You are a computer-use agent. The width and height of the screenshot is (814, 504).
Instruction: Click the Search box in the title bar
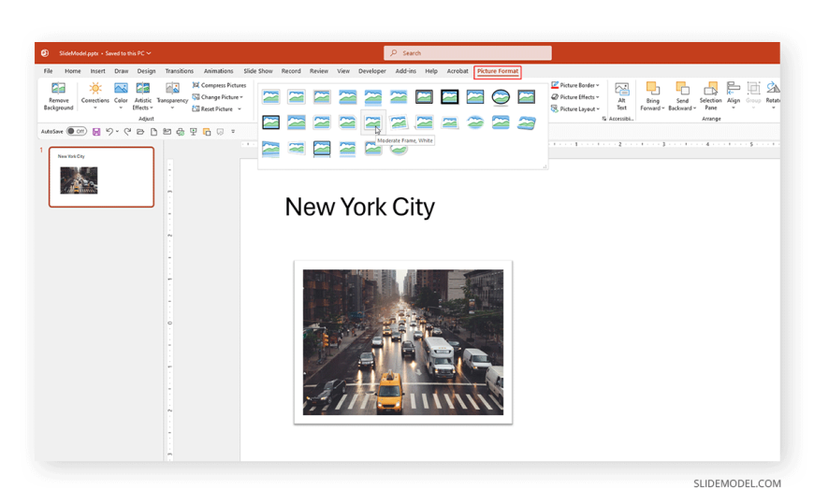click(468, 53)
